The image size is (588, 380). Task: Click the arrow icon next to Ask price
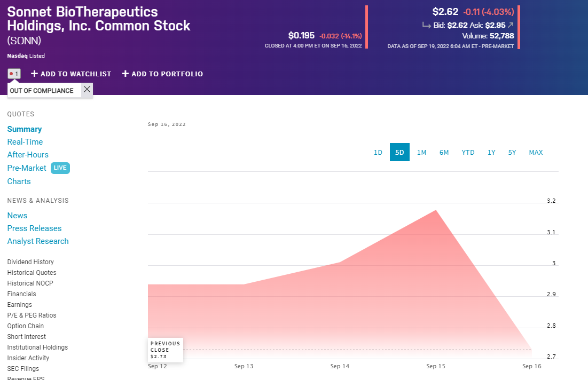pyautogui.click(x=511, y=25)
